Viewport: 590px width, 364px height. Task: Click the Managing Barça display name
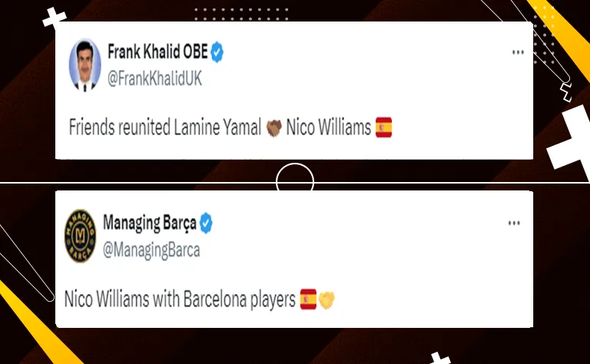click(x=150, y=223)
